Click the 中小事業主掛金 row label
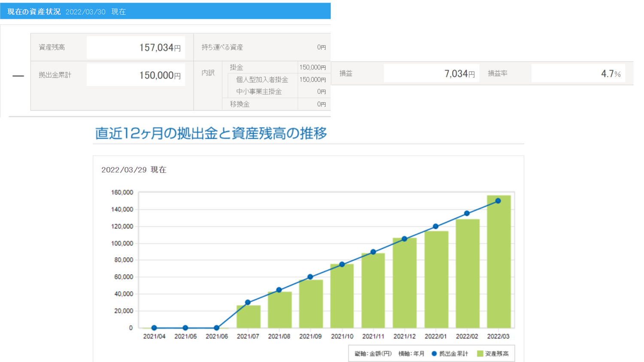This screenshot has width=644, height=362. click(x=259, y=91)
